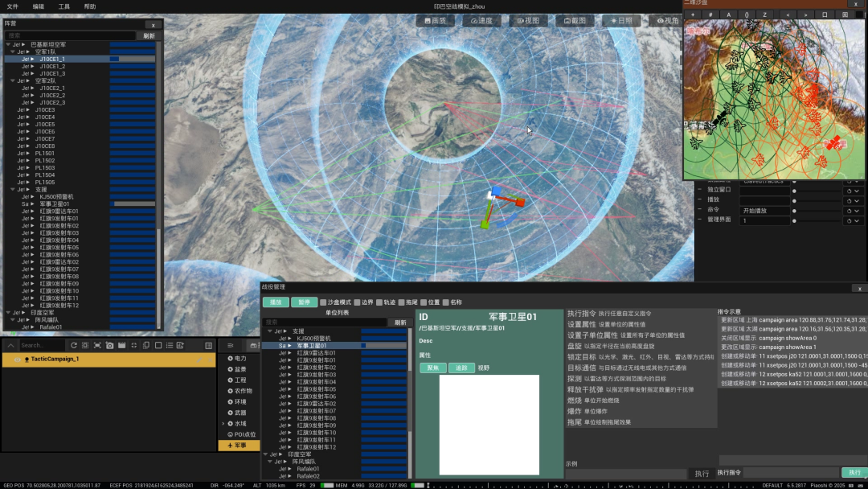868x489 pixels.
Task: Click the < previous button in 2D sandbox
Action: coord(788,15)
